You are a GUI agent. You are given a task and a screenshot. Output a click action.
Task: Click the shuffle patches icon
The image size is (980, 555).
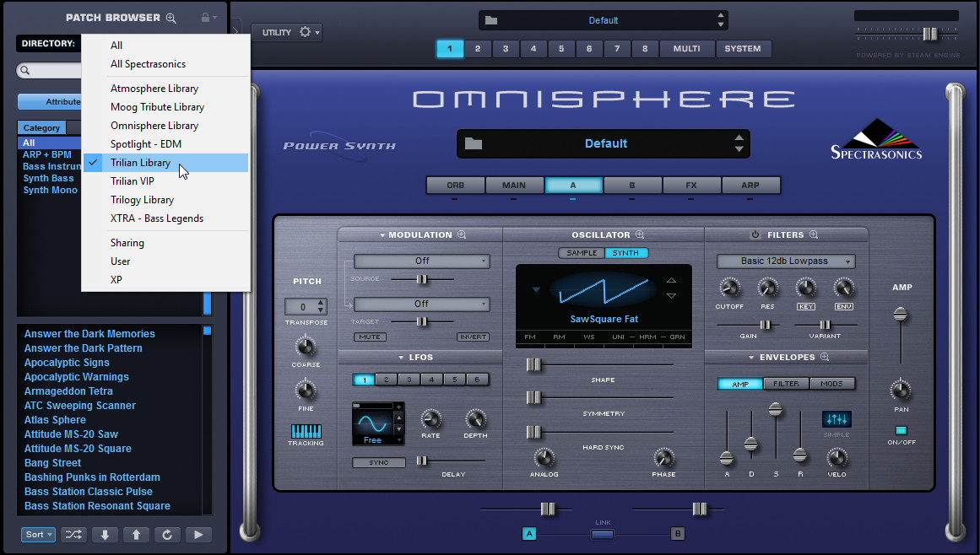click(73, 535)
